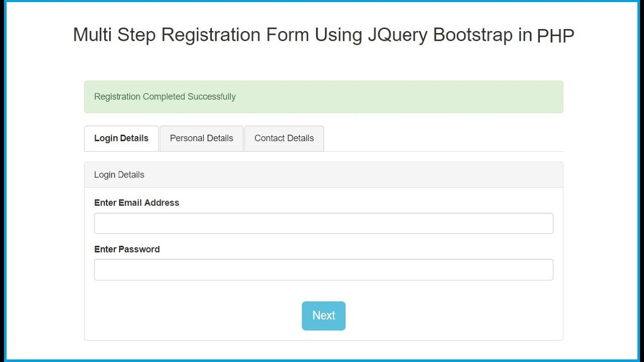Open the Contact Details tab
Viewport: 644px width, 362px height.
[284, 138]
